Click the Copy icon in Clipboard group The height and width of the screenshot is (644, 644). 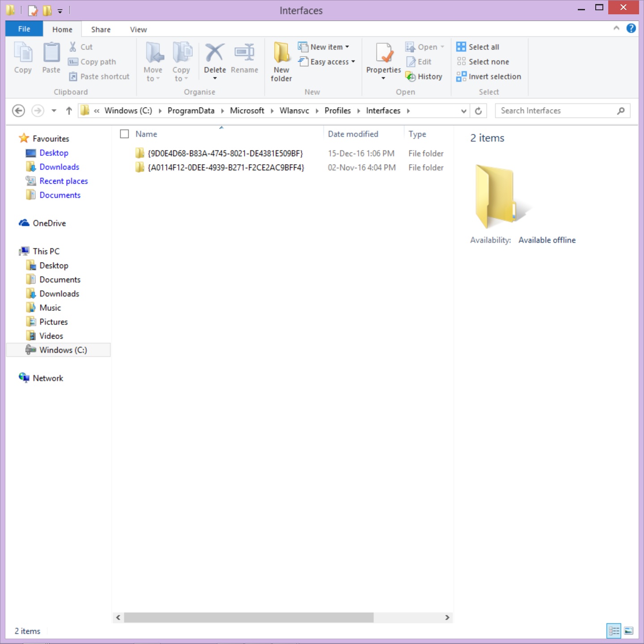(x=23, y=53)
